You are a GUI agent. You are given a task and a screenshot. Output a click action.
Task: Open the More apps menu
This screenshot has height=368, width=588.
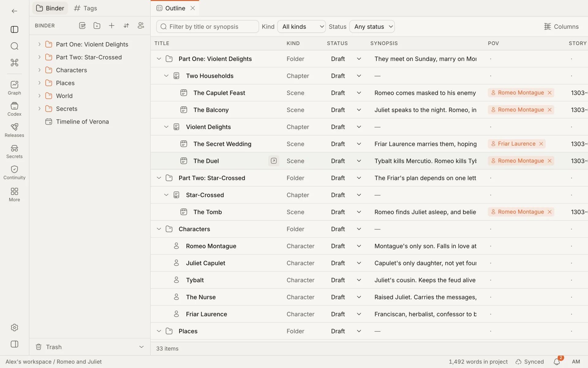(x=14, y=195)
